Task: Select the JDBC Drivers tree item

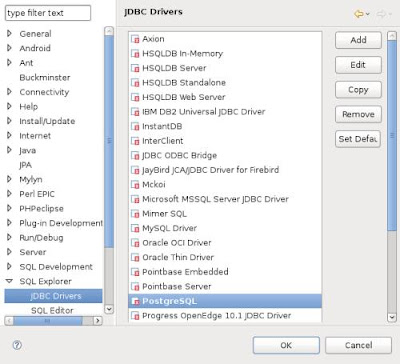Action: 53,296
